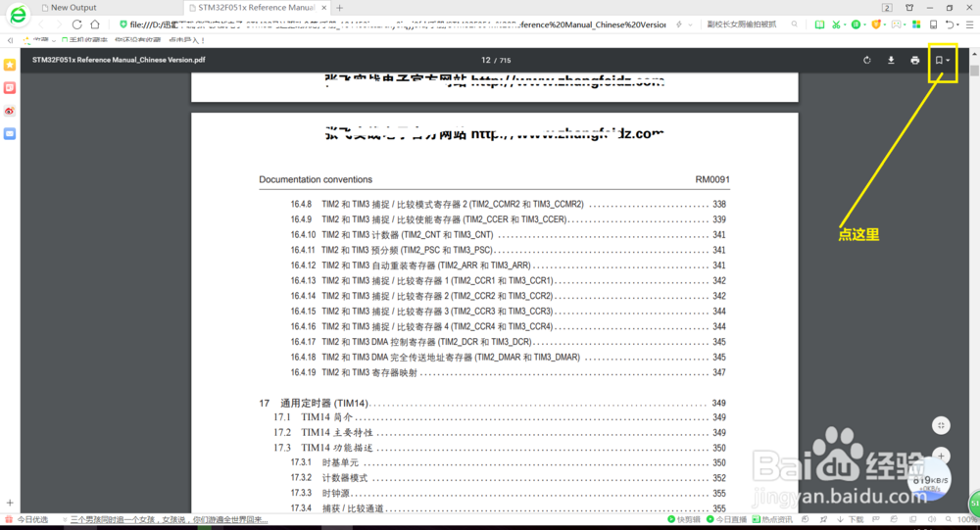The width and height of the screenshot is (980, 530).
Task: Open the scrolling news headline link
Action: click(169, 519)
